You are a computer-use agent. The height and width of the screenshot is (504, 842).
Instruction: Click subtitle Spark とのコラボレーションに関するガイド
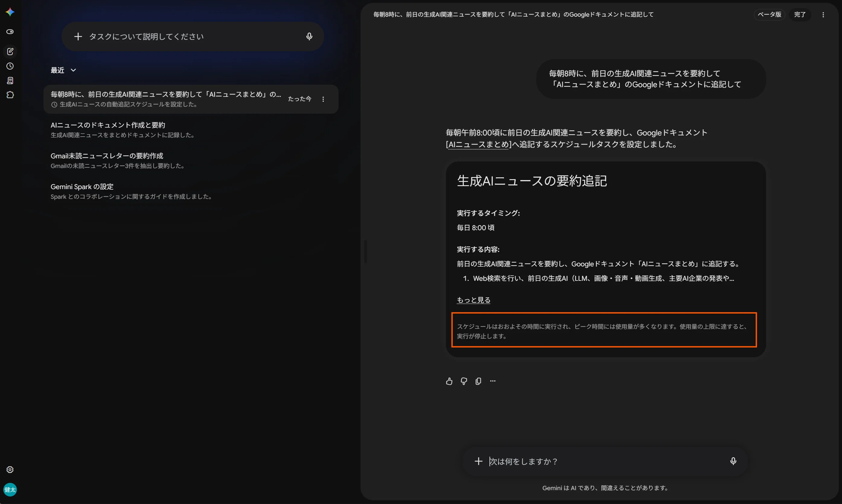click(x=131, y=197)
